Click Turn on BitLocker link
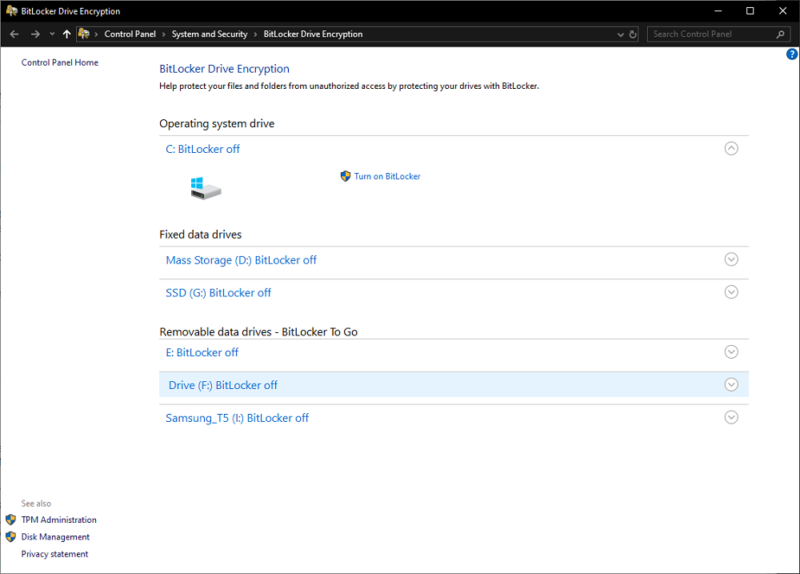This screenshot has width=800, height=574. pos(387,176)
